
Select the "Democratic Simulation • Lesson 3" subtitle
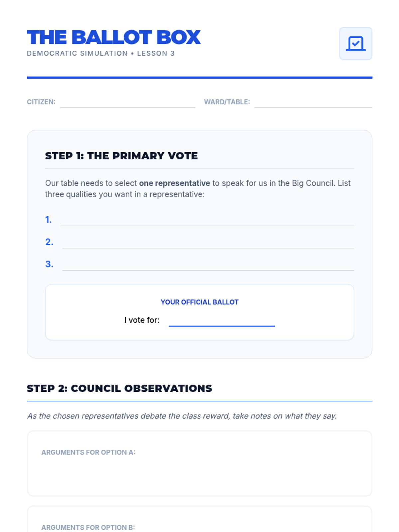click(100, 53)
